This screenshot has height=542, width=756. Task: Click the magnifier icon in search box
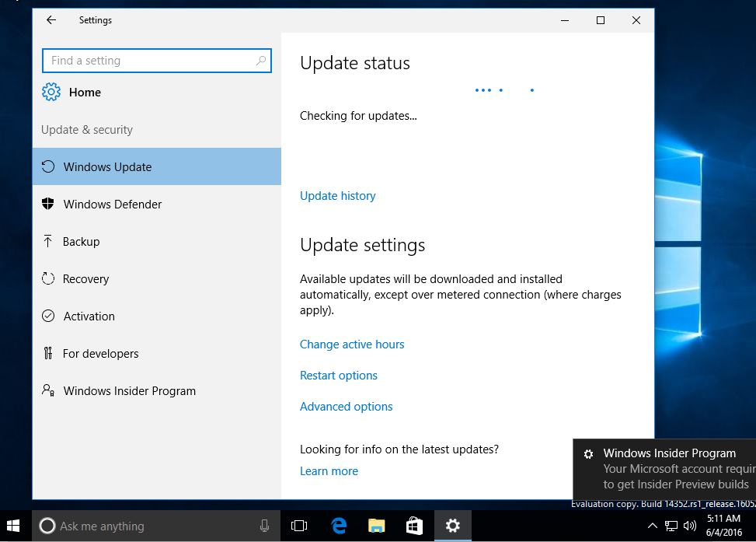point(261,61)
